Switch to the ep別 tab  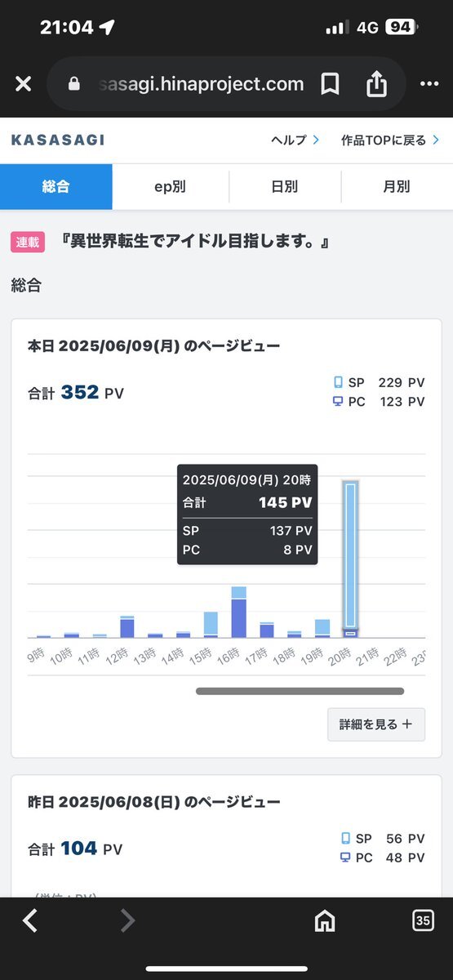(x=171, y=187)
